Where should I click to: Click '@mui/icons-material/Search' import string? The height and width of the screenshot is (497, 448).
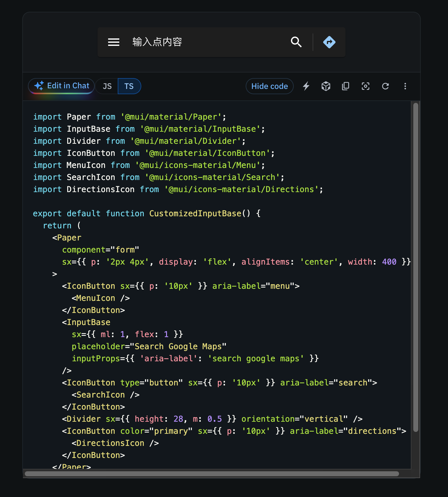pos(212,177)
